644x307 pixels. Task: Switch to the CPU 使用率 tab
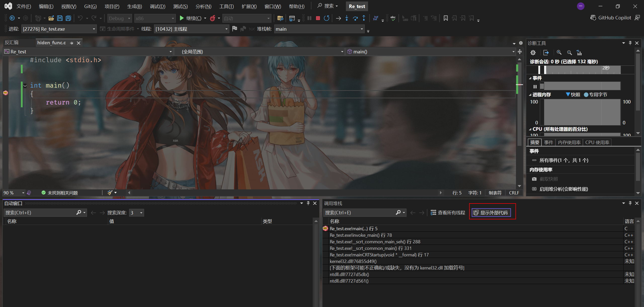[597, 142]
